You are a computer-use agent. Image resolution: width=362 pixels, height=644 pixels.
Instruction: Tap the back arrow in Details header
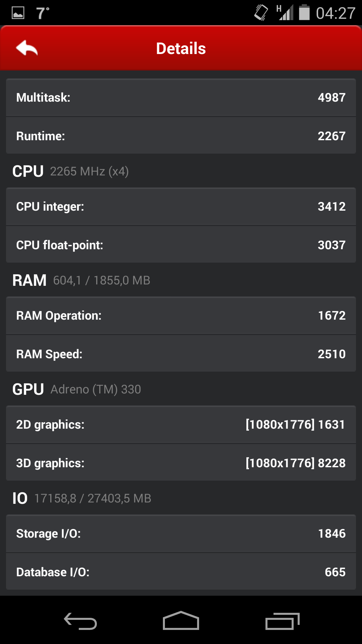tap(27, 48)
